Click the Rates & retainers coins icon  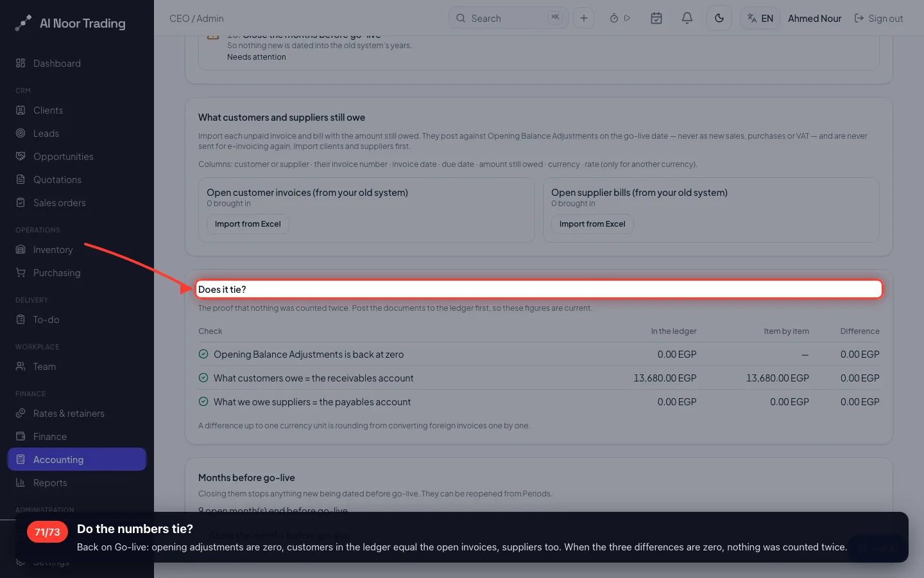tap(21, 414)
